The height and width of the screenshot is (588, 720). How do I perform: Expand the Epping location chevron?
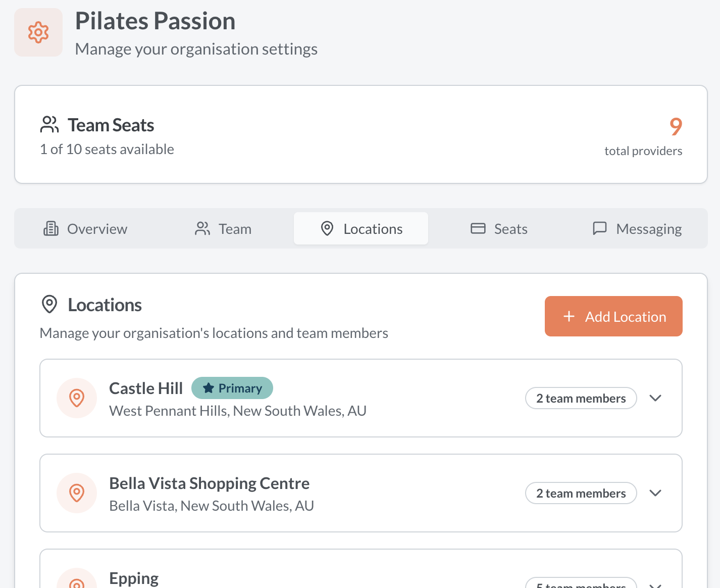coord(655,585)
